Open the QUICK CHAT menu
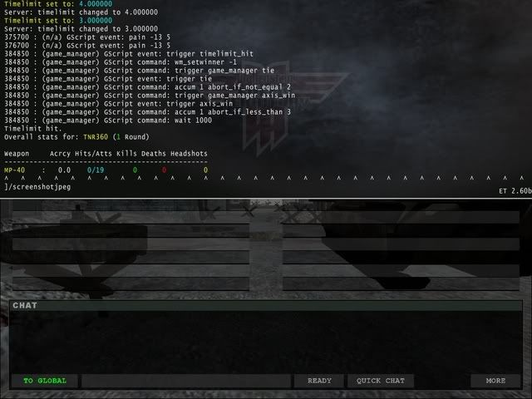 pyautogui.click(x=380, y=381)
